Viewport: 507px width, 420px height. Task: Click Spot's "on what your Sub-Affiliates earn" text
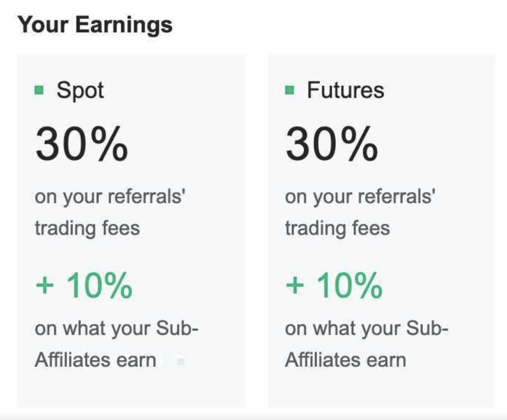click(116, 344)
